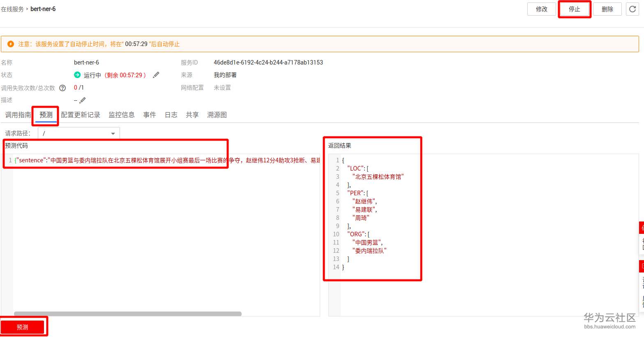The width and height of the screenshot is (644, 337).
Task: Open the 请求路径 dropdown
Action: 79,134
